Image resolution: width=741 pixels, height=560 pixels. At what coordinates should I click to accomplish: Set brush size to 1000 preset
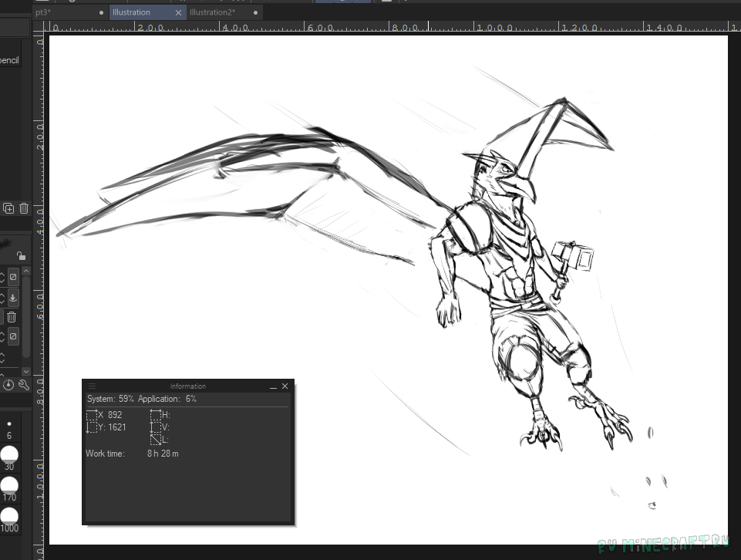coord(9,518)
